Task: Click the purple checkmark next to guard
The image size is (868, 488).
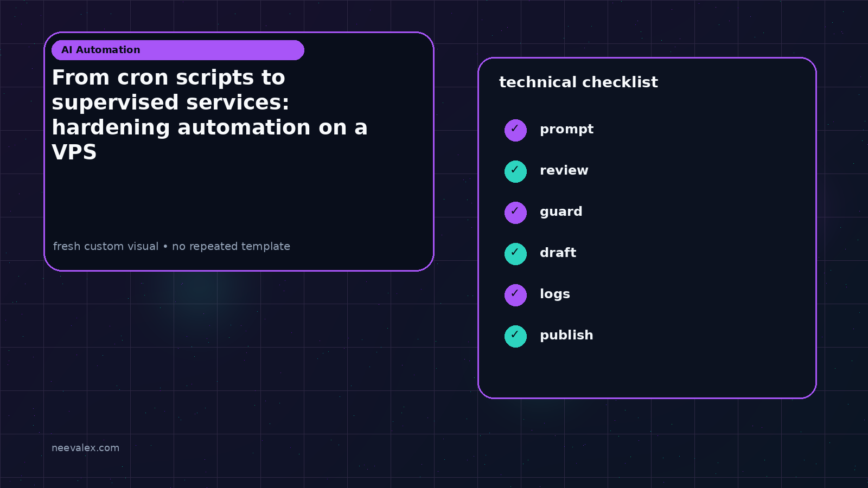Action: coord(515,213)
